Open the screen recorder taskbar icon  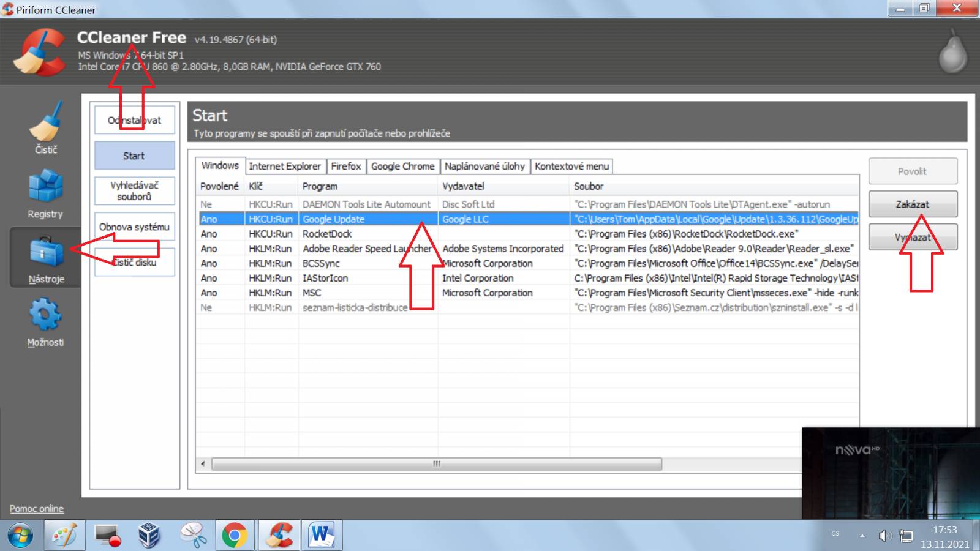108,536
